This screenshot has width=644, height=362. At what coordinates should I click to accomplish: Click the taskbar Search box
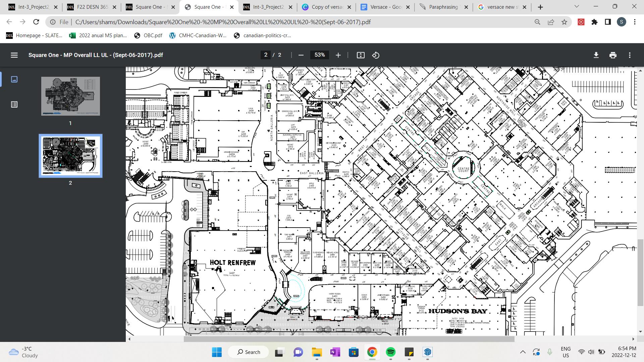[249, 352]
